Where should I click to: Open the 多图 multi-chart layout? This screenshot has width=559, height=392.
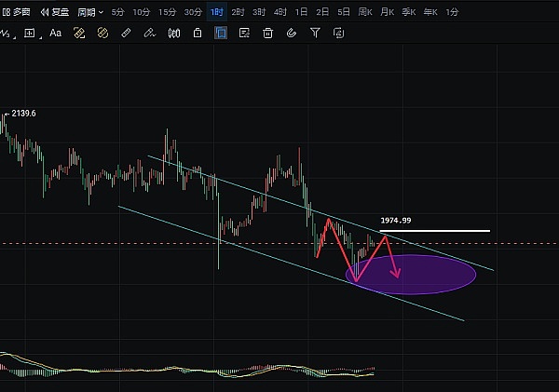pos(16,12)
